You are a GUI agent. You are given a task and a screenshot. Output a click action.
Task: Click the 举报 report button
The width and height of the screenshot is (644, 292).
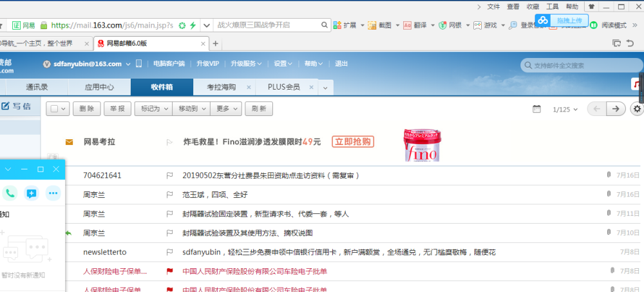pyautogui.click(x=117, y=108)
